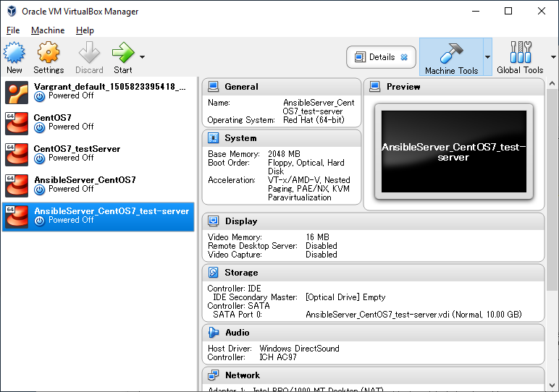This screenshot has width=559, height=392.
Task: Click power state icon of CentOS7
Action: click(x=40, y=127)
